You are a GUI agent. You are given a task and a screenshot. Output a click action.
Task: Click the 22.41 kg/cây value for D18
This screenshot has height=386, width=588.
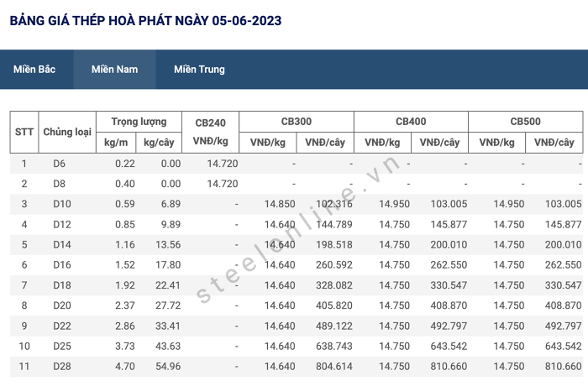(168, 285)
